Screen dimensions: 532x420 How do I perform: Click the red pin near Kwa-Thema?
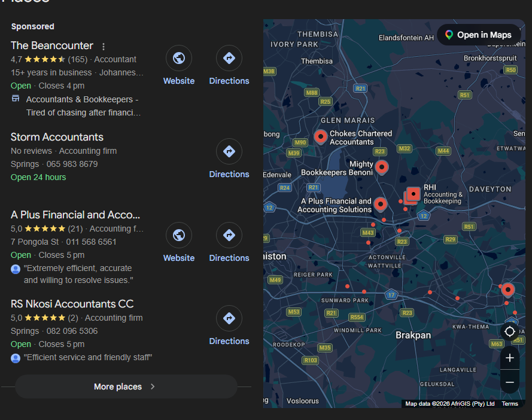click(x=507, y=290)
